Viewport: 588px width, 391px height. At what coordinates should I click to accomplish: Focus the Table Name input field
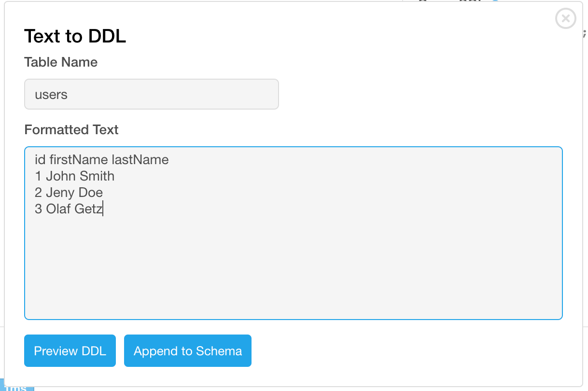tap(151, 94)
